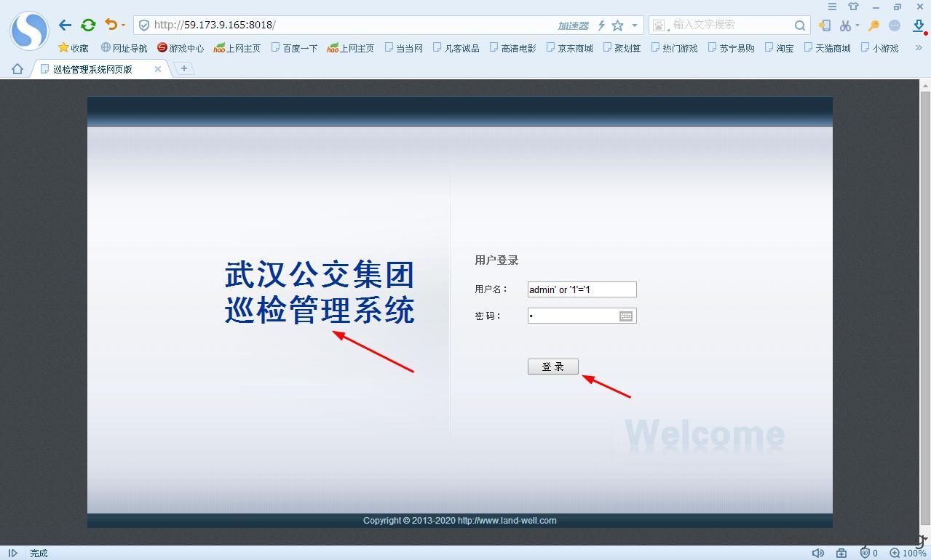Open the browser main menu icon
The image size is (931, 560).
click(x=832, y=7)
